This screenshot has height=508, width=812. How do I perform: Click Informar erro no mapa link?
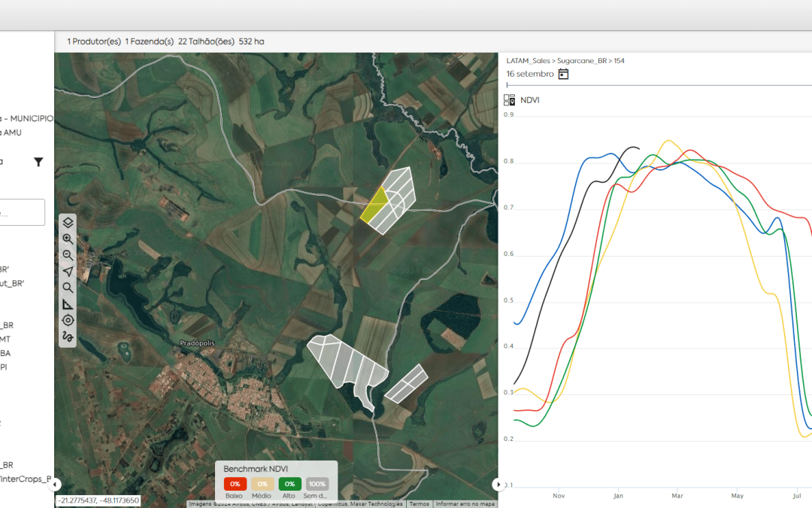pyautogui.click(x=465, y=504)
